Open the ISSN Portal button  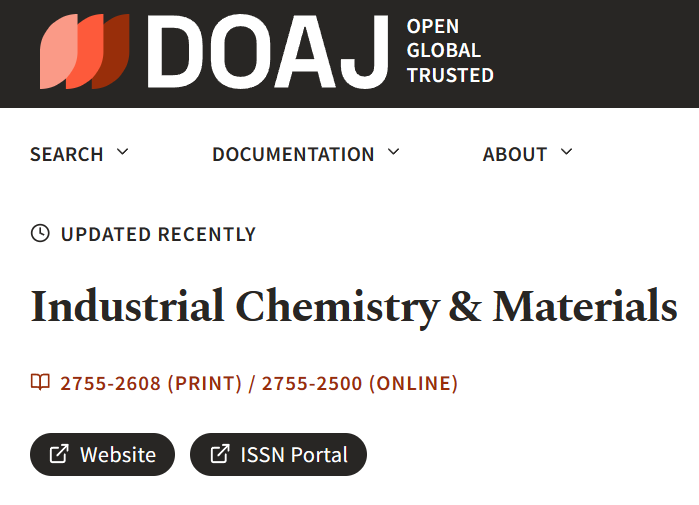pyautogui.click(x=279, y=454)
